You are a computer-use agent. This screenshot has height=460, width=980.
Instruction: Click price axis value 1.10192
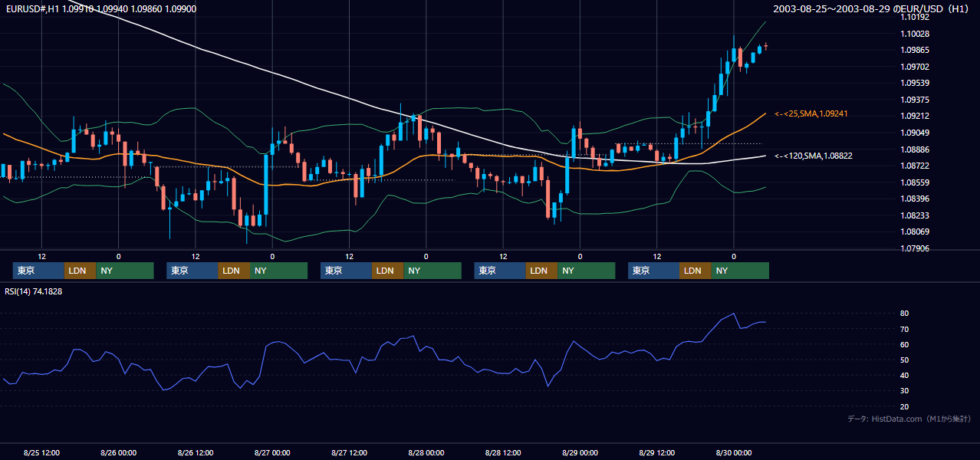click(913, 17)
